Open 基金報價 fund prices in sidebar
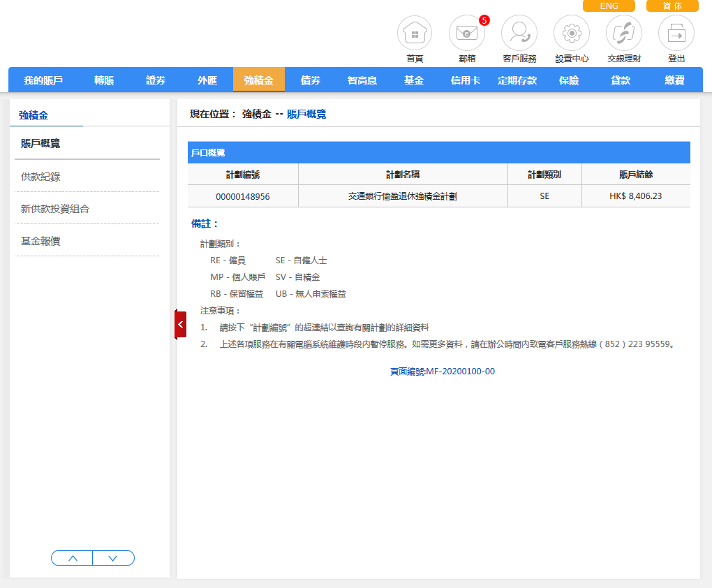The image size is (712, 588). [40, 241]
